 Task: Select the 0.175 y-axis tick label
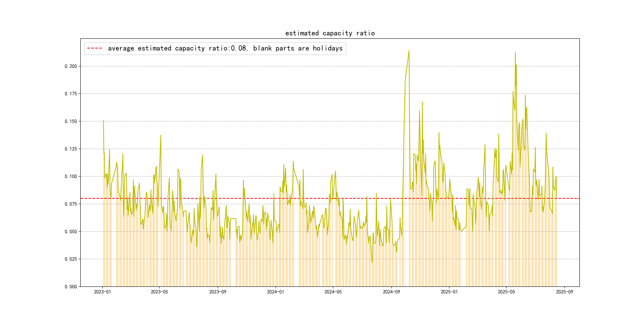71,94
